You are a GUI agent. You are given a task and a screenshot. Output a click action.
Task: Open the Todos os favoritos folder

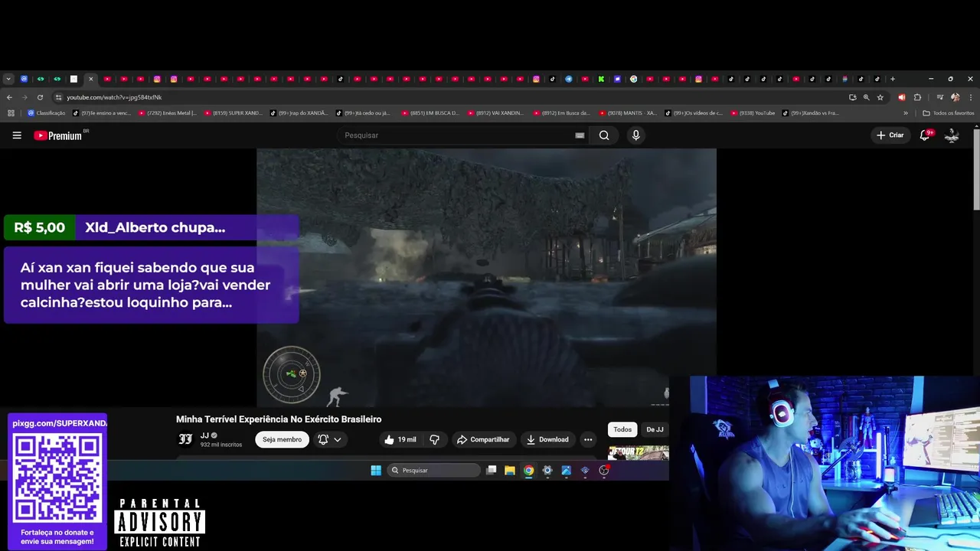[x=949, y=113]
